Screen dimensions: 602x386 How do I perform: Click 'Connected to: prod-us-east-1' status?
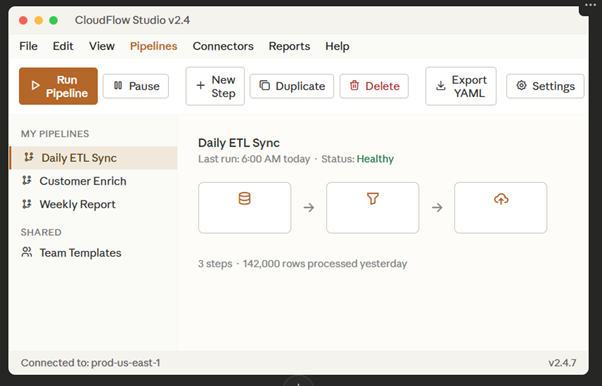91,363
